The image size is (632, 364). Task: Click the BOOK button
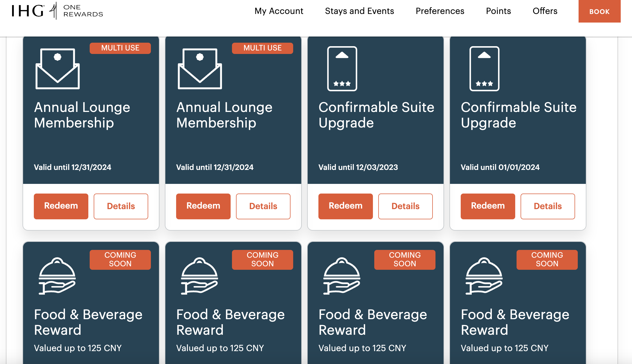(x=600, y=11)
